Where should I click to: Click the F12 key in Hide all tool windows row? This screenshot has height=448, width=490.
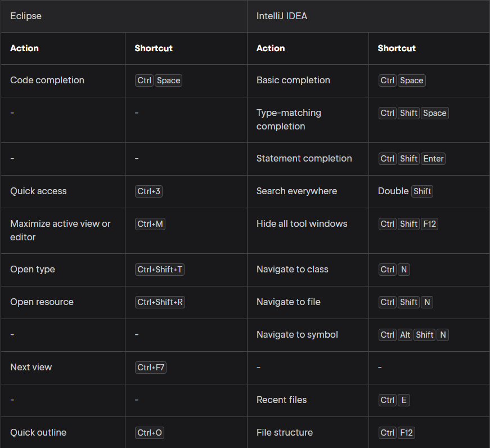pos(429,224)
